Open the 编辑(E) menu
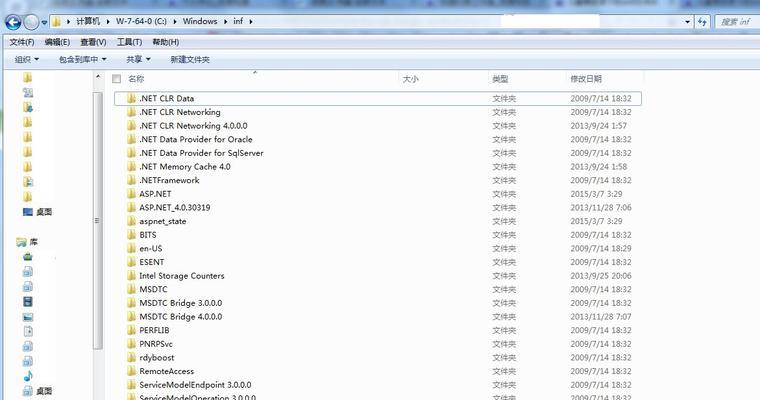The height and width of the screenshot is (400, 760). click(x=57, y=42)
